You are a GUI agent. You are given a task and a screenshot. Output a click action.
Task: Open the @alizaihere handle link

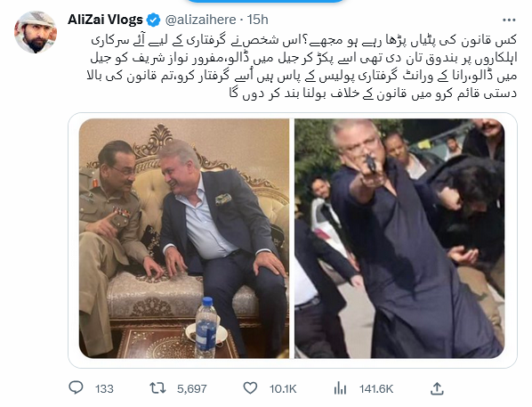pos(200,20)
